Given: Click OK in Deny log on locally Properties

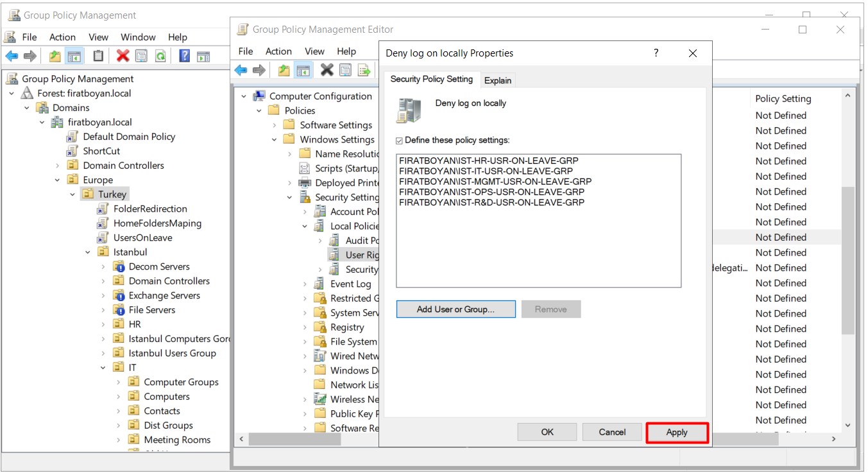Looking at the screenshot, I should click(547, 433).
